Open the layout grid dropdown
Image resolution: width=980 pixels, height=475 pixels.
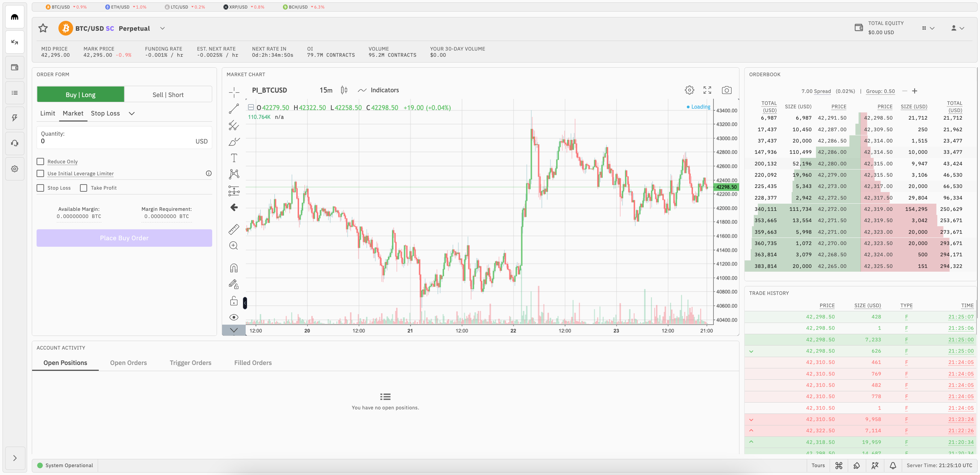pyautogui.click(x=928, y=28)
